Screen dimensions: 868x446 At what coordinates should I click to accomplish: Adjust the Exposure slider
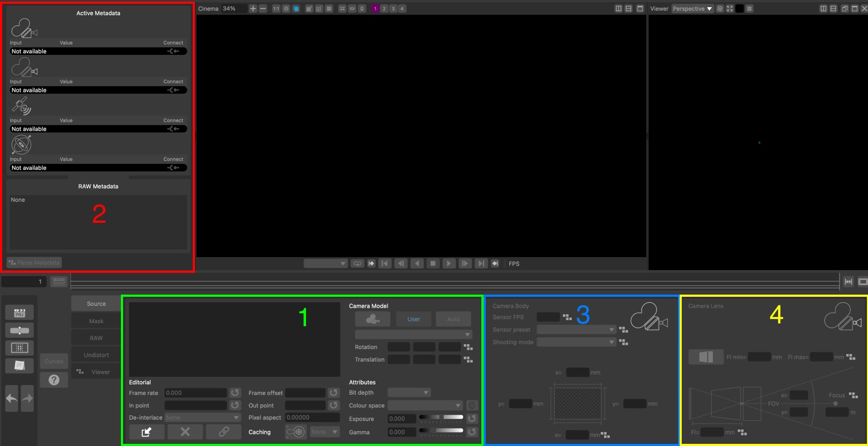[441, 417]
